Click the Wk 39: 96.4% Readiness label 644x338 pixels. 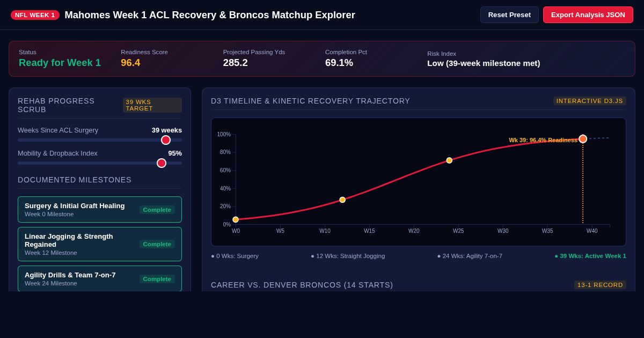coord(543,140)
